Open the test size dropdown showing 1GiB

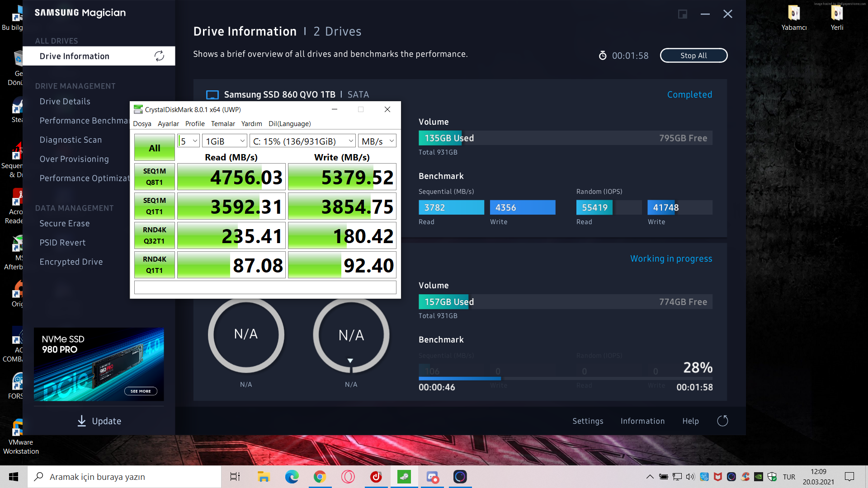(x=225, y=141)
